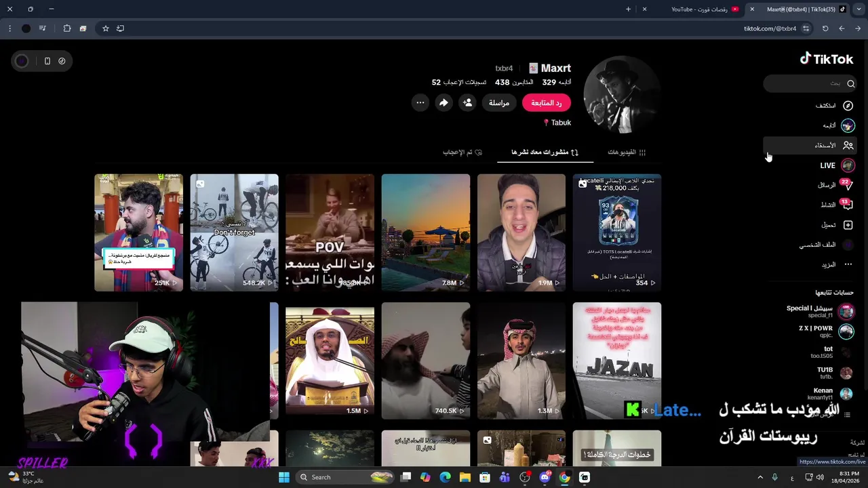This screenshot has height=488, width=868.
Task: Open the Friends section
Action: 810,145
